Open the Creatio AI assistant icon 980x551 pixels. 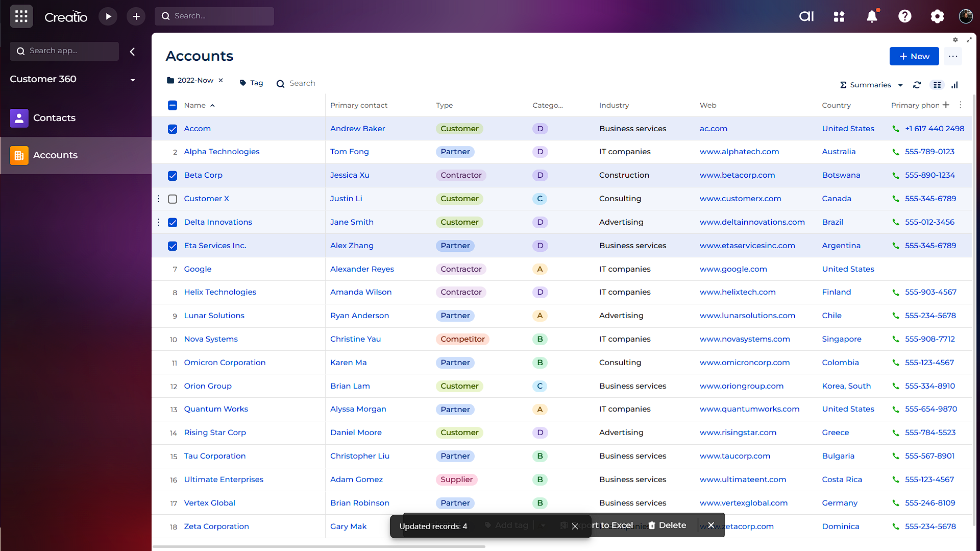806,16
